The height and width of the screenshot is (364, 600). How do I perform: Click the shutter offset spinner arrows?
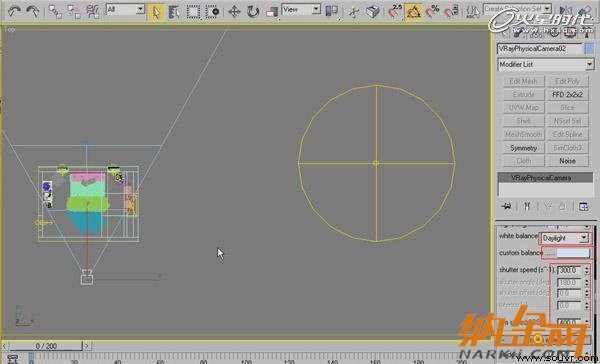click(x=587, y=294)
